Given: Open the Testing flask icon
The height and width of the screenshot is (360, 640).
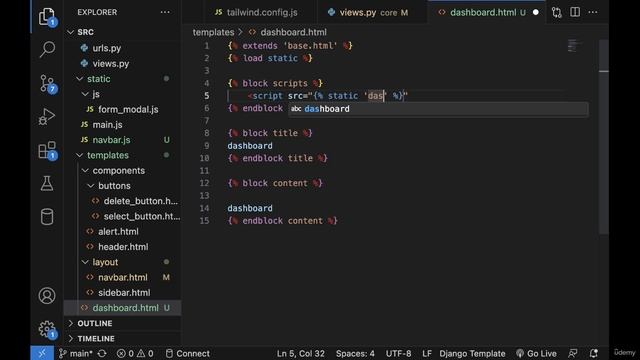Looking at the screenshot, I should coord(47,184).
